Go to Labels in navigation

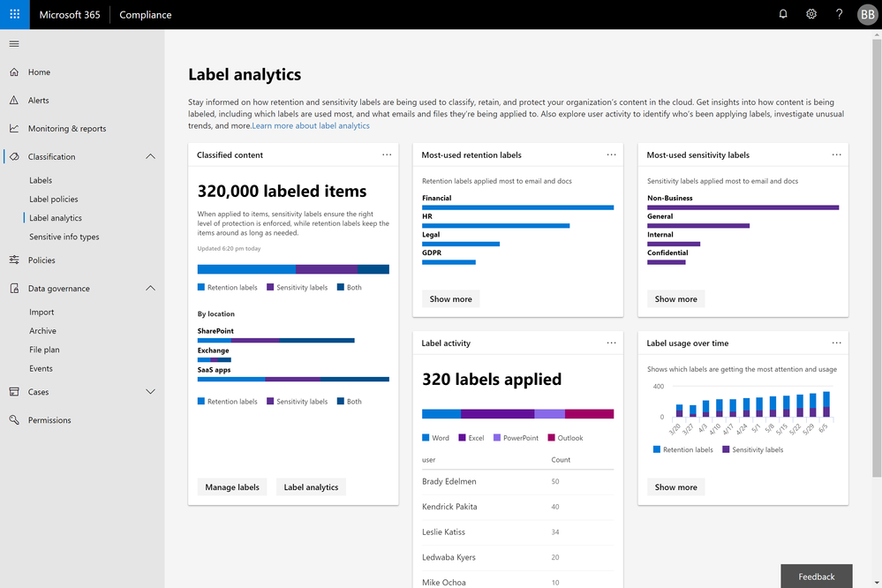(x=41, y=180)
